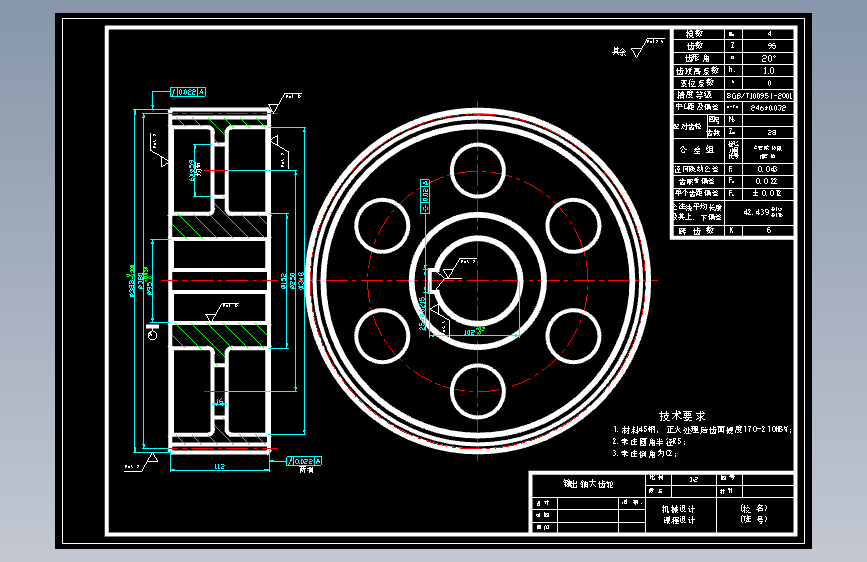Select the 112 width dimension in section view
867x562 pixels.
pos(220,466)
